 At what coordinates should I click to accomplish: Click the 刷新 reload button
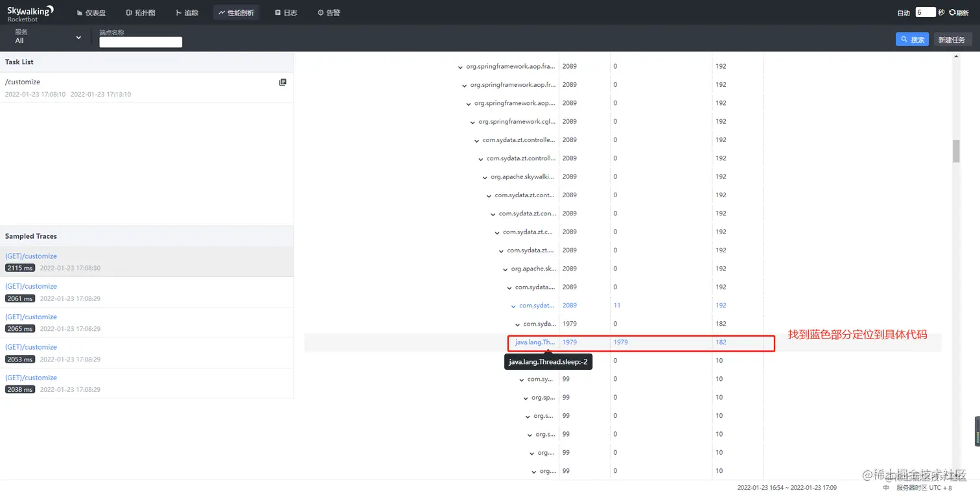[959, 12]
